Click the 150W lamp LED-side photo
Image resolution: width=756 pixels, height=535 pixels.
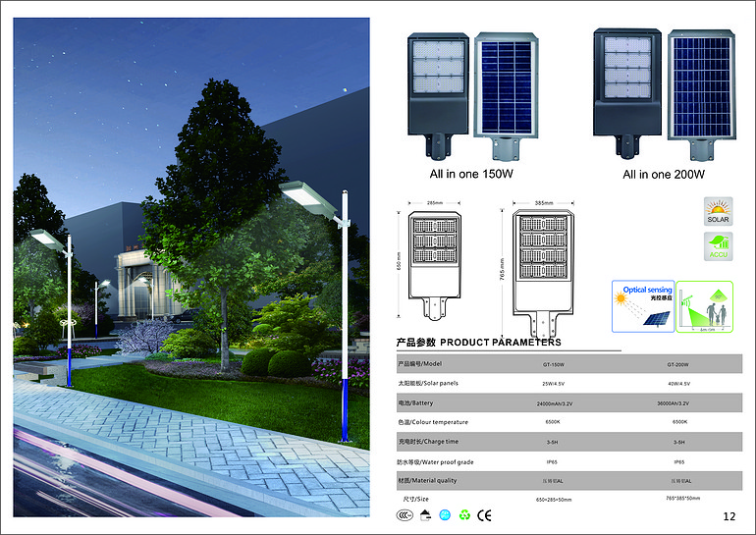pyautogui.click(x=438, y=93)
